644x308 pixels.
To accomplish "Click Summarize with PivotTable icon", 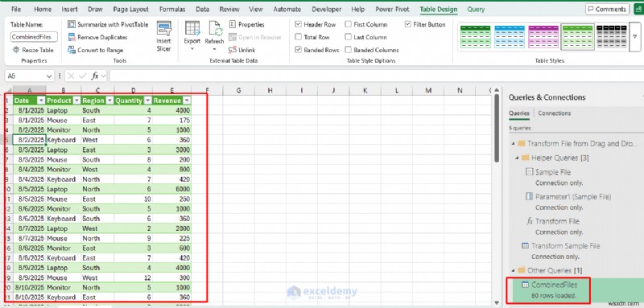I will [x=72, y=25].
